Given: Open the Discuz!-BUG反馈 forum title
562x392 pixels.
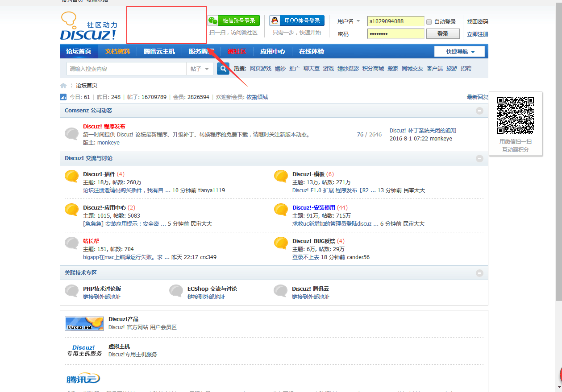Looking at the screenshot, I should click(x=314, y=241).
